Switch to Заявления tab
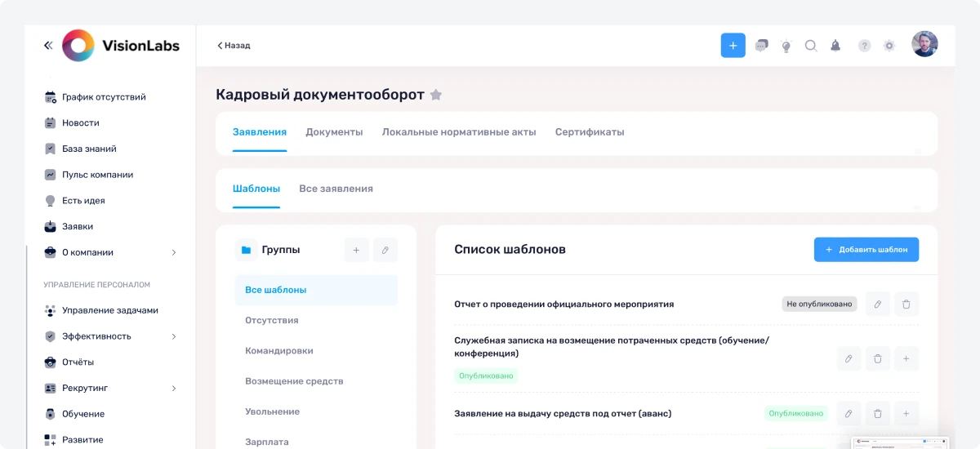Image resolution: width=980 pixels, height=449 pixels. pyautogui.click(x=260, y=132)
